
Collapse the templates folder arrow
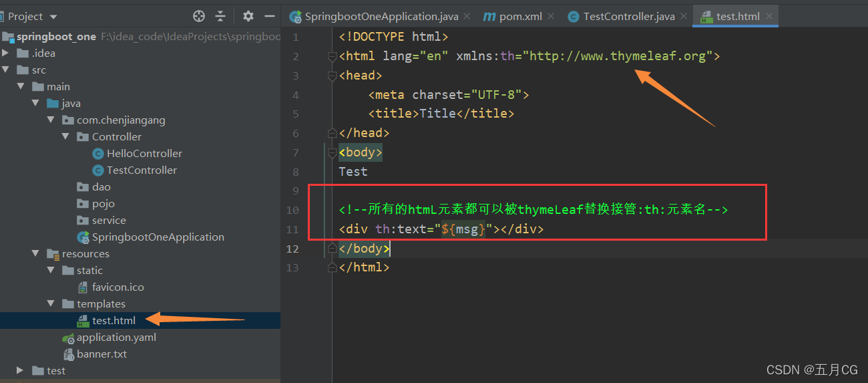(51, 303)
